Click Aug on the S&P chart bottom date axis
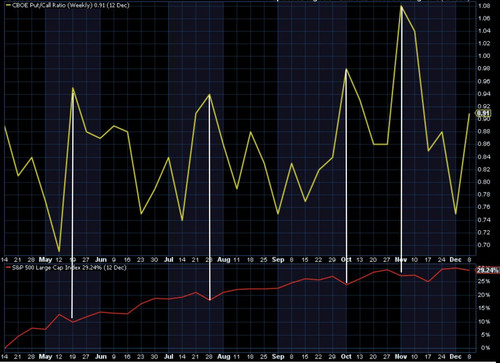Screen dimensions: 500x363 tap(224, 356)
